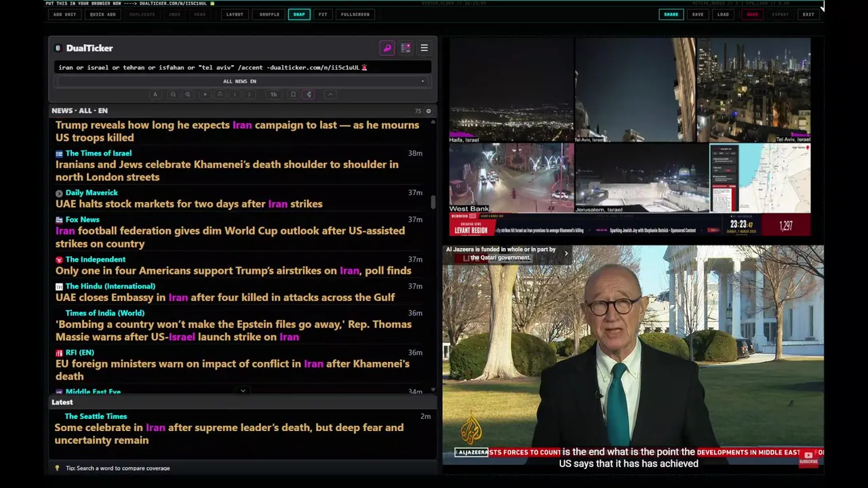Open the news feed settings gear
Image resolution: width=868 pixels, height=488 pixels.
(428, 110)
